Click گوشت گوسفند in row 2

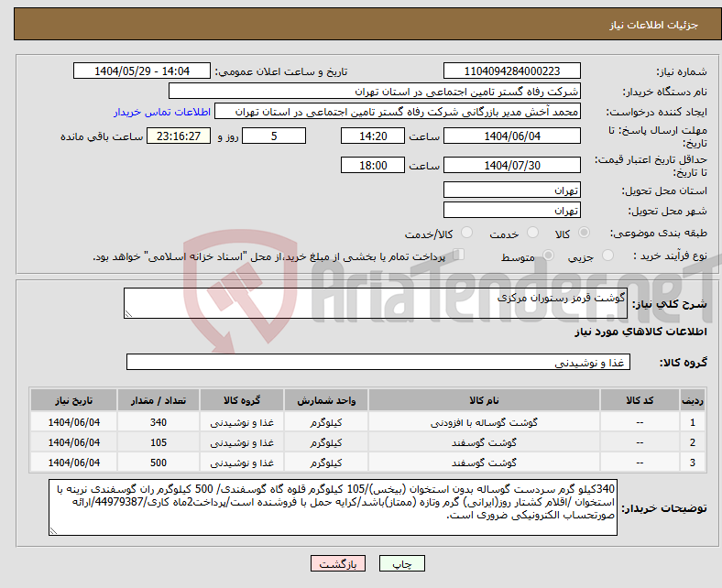[484, 442]
